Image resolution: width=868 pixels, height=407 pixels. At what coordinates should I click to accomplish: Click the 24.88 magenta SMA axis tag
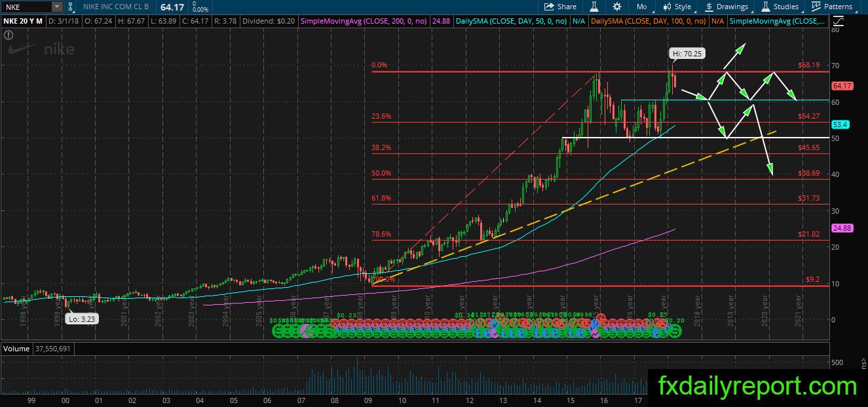coord(842,227)
